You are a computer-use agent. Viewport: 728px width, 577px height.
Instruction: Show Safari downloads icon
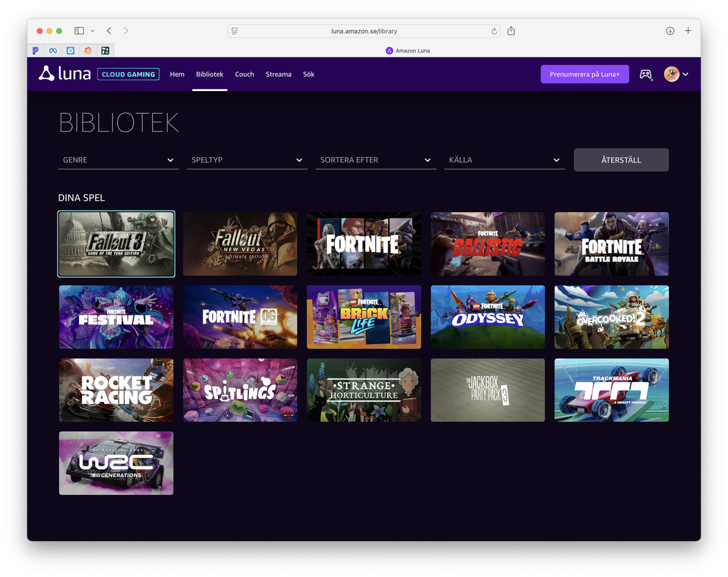click(x=670, y=31)
